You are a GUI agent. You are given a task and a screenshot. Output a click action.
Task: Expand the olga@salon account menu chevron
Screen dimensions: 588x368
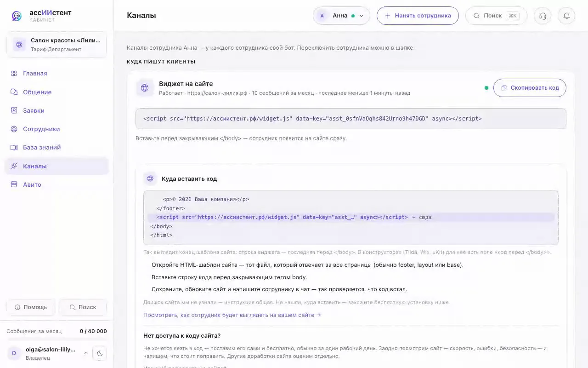click(85, 353)
